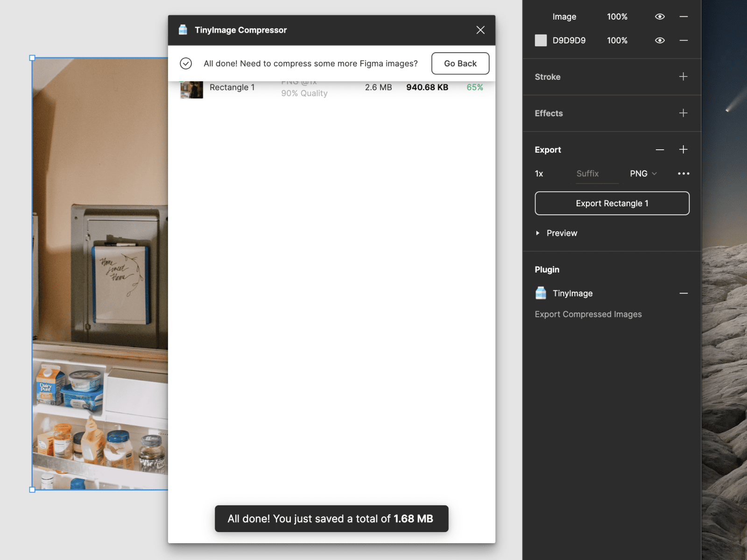
Task: Remove TinyImage plugin with minus icon
Action: pos(684,294)
